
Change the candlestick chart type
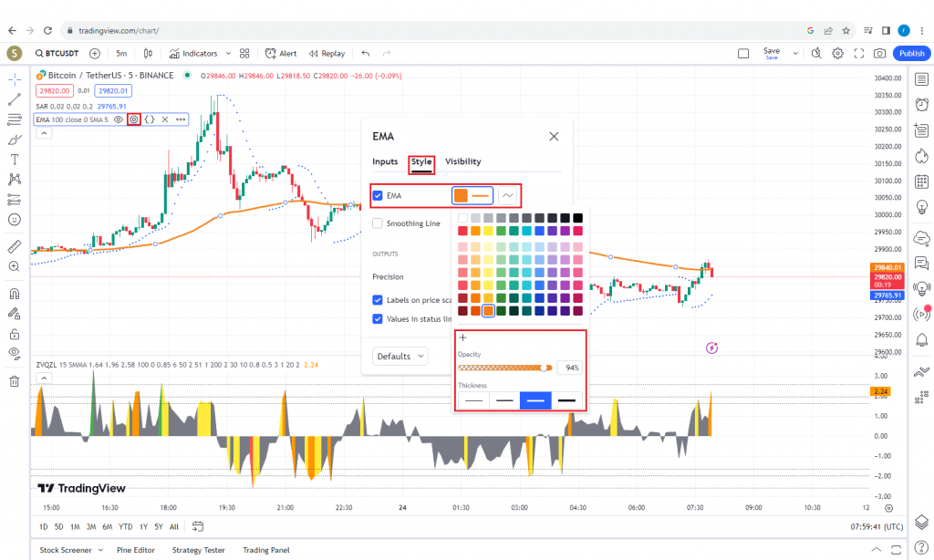coord(148,54)
